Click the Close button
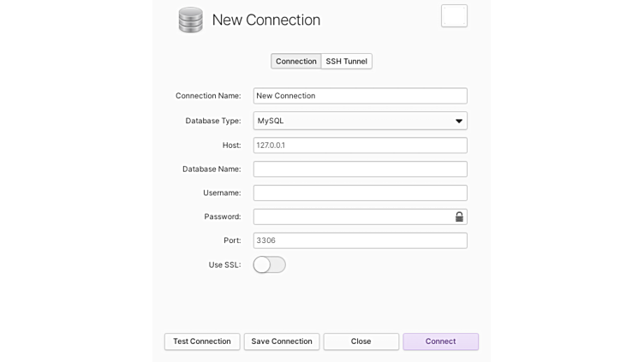Screen dimensions: 644x362 (x=361, y=341)
